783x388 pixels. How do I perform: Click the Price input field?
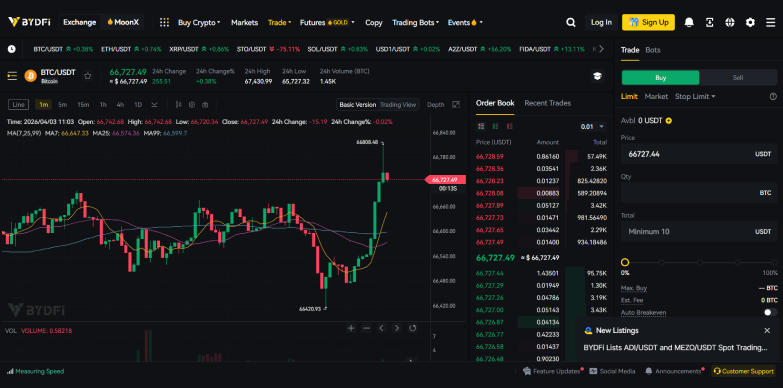699,154
